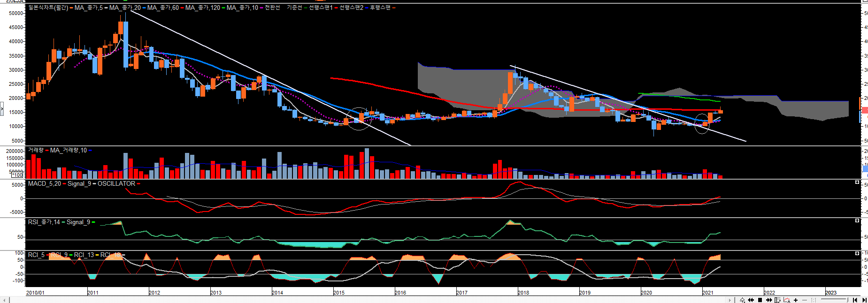Click the chart line style icon
Viewport: 868px width, 303px height.
click(x=787, y=300)
